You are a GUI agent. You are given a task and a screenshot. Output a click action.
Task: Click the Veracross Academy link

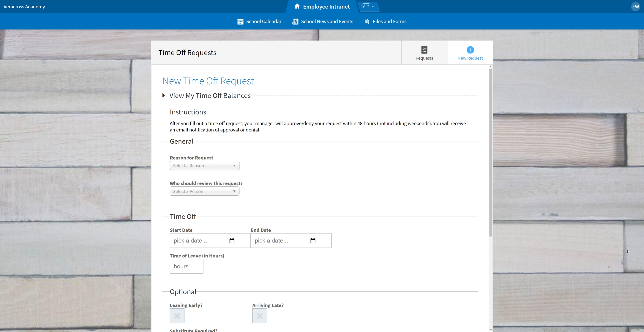pyautogui.click(x=24, y=7)
